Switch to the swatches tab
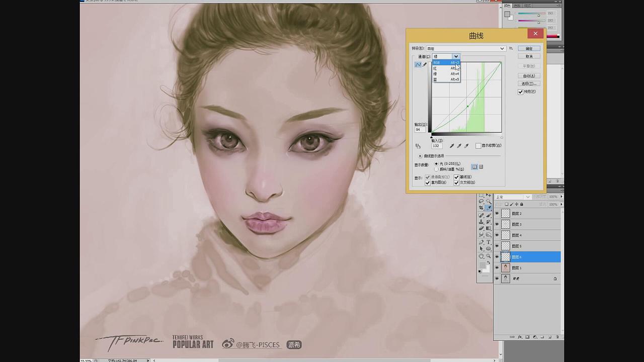Viewport: 644px width, 362px height. click(x=517, y=5)
